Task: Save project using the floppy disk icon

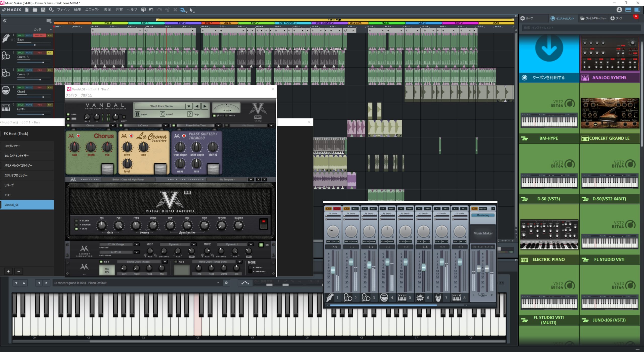Action: 43,10
